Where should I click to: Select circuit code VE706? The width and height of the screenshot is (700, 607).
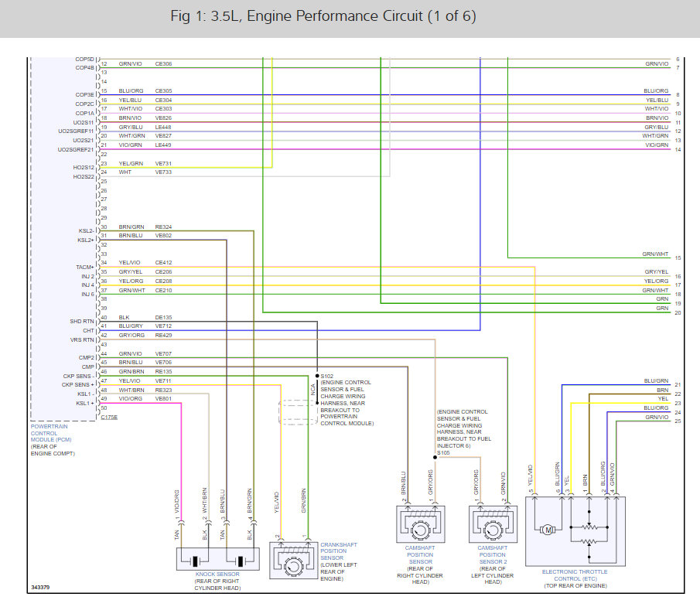point(163,363)
